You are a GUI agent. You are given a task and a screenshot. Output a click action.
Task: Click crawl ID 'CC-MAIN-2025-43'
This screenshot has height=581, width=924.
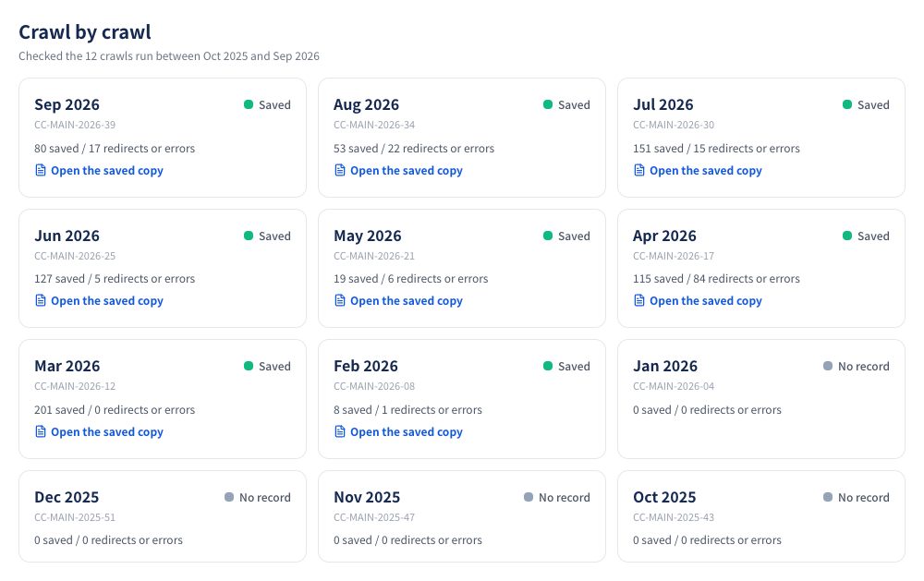tap(674, 517)
